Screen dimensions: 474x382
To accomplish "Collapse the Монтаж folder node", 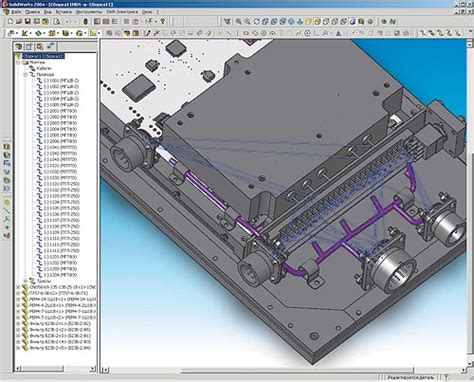I will click(18, 62).
